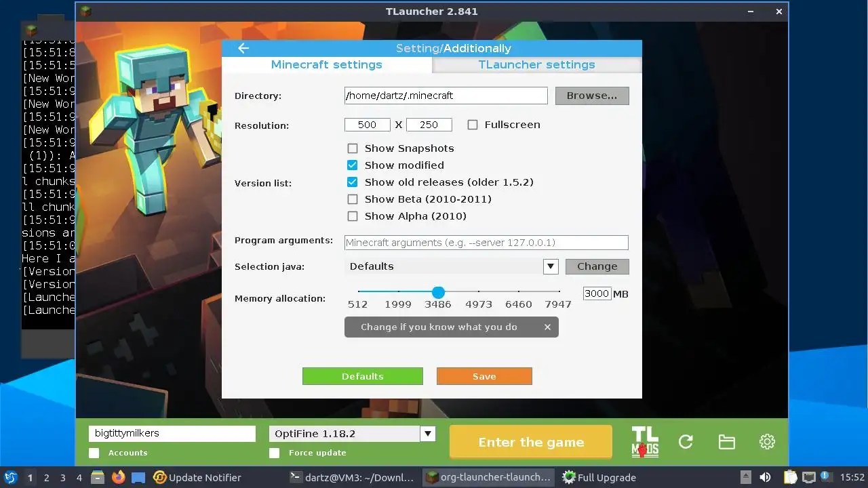This screenshot has width=868, height=488.
Task: Switch to the Full Upgrade taskbar window
Action: click(600, 477)
